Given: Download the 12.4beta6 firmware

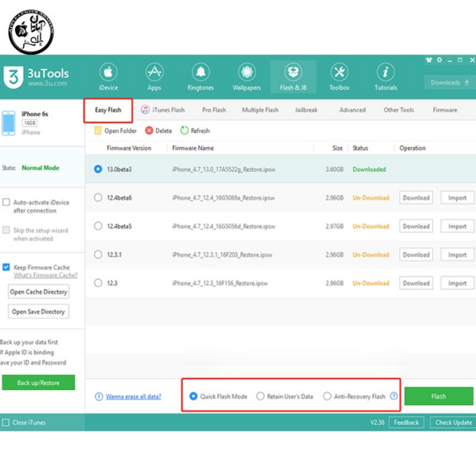Looking at the screenshot, I should click(416, 197).
